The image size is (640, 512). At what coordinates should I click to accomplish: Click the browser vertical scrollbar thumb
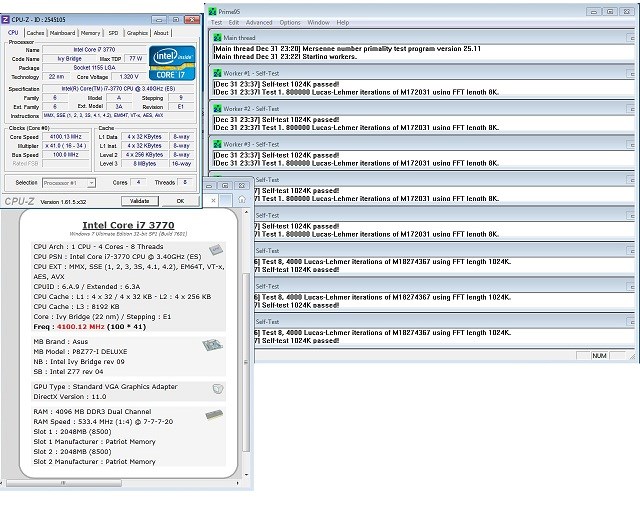tap(246, 361)
